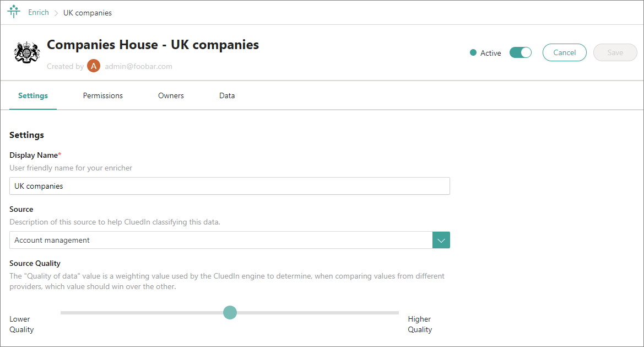Click the Display Name input field
Screen dimensions: 644x347
point(230,186)
